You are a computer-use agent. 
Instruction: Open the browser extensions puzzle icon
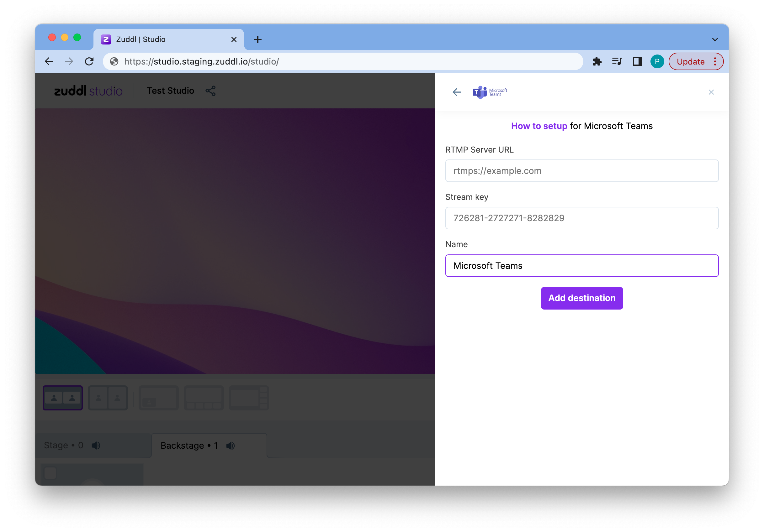tap(597, 61)
